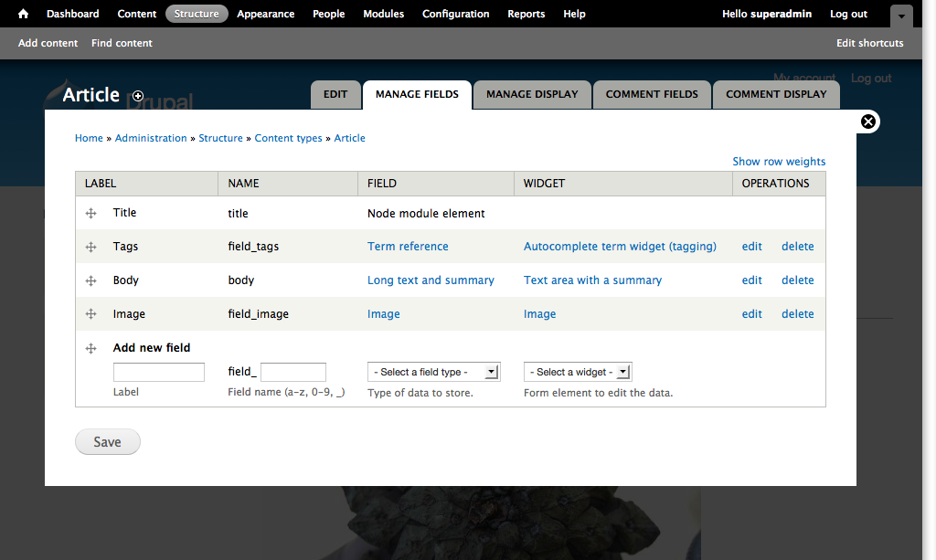Image resolution: width=936 pixels, height=560 pixels.
Task: Close the overlay with the X icon
Action: click(x=868, y=122)
